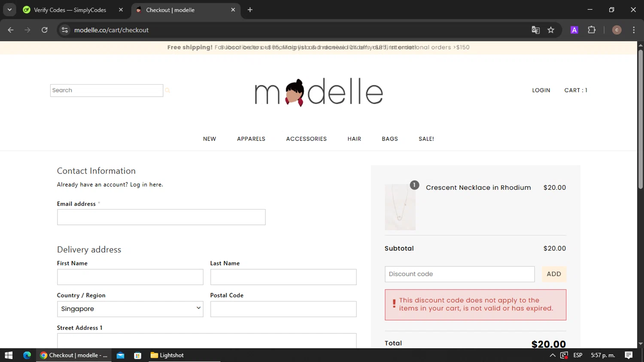Switch to the Verify Codes — SimplyCodes tab
The image size is (644, 362).
(x=70, y=10)
